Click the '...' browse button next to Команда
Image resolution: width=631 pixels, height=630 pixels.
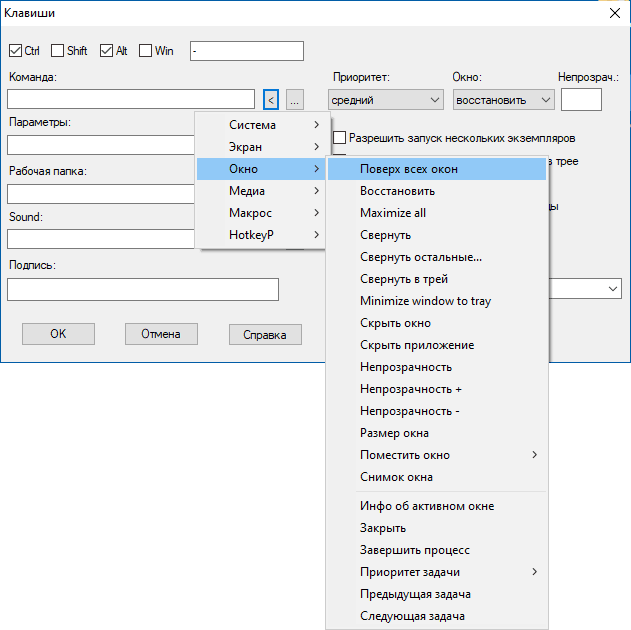(295, 99)
